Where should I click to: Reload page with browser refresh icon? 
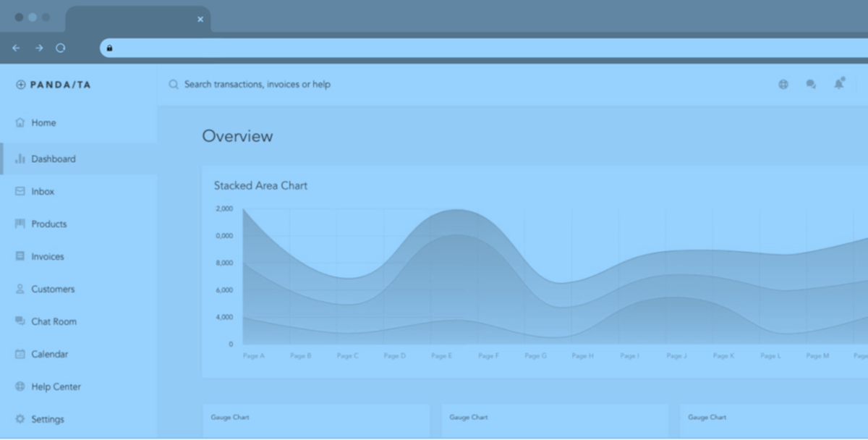pyautogui.click(x=61, y=48)
